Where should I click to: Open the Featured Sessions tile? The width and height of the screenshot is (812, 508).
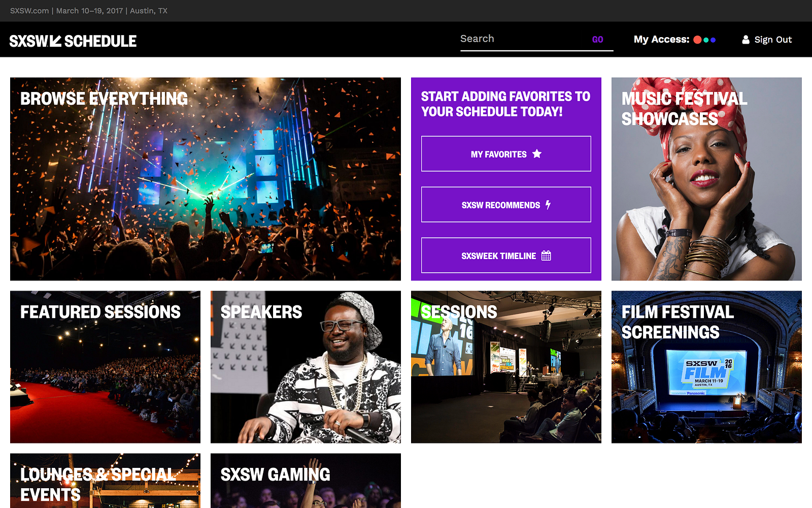click(105, 367)
